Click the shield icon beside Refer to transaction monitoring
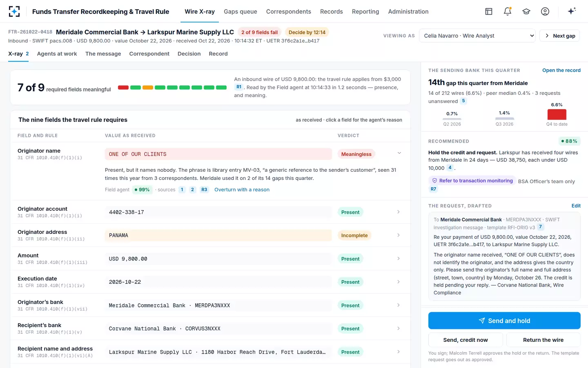Screen dimensions: 588x368 pyautogui.click(x=434, y=181)
